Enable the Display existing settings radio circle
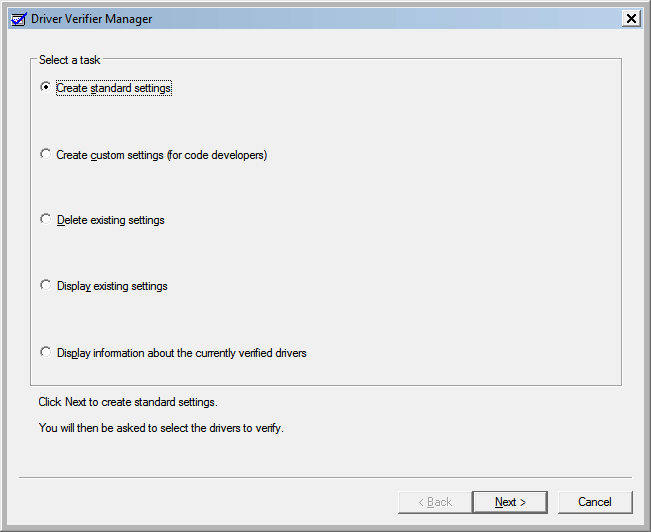651x532 pixels. pos(45,285)
